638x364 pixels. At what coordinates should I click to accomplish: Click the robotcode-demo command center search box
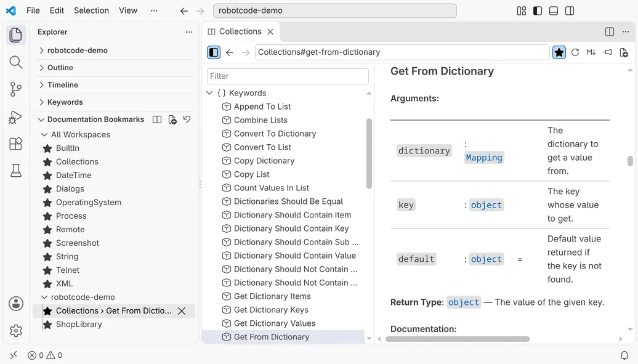335,10
